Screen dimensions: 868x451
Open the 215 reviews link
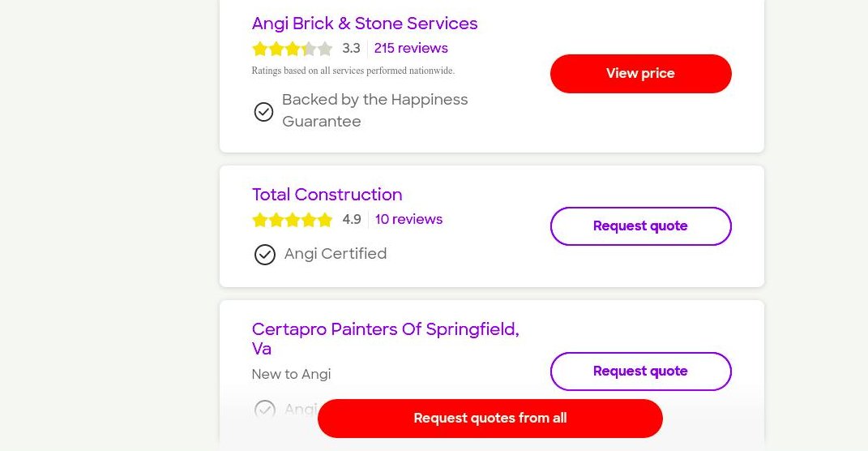point(411,49)
